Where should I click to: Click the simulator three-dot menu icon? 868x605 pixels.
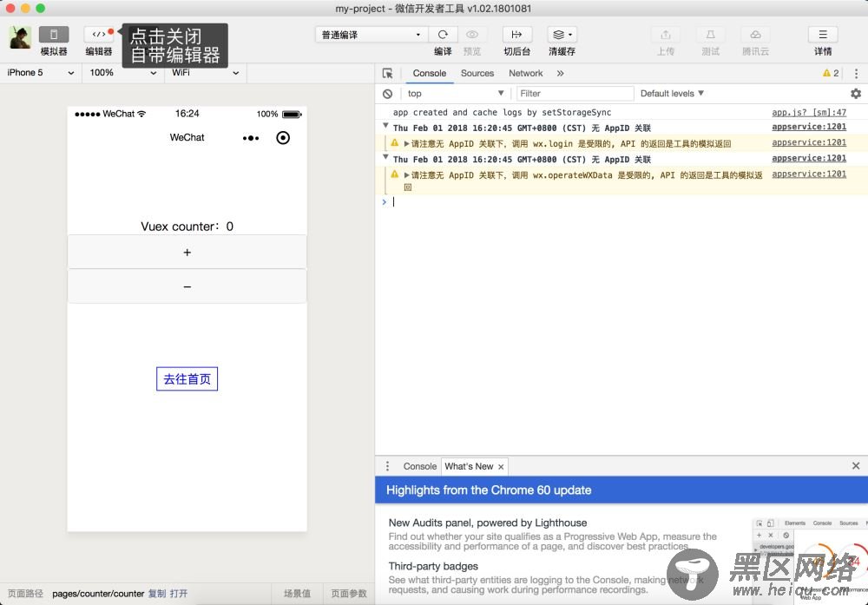251,138
